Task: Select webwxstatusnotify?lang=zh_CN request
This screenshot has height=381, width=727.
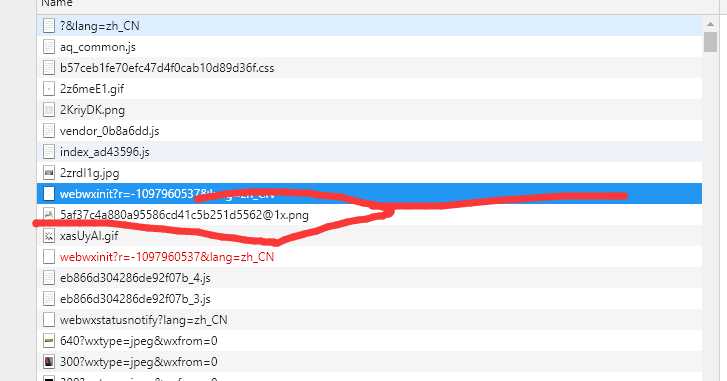Action: [369, 320]
